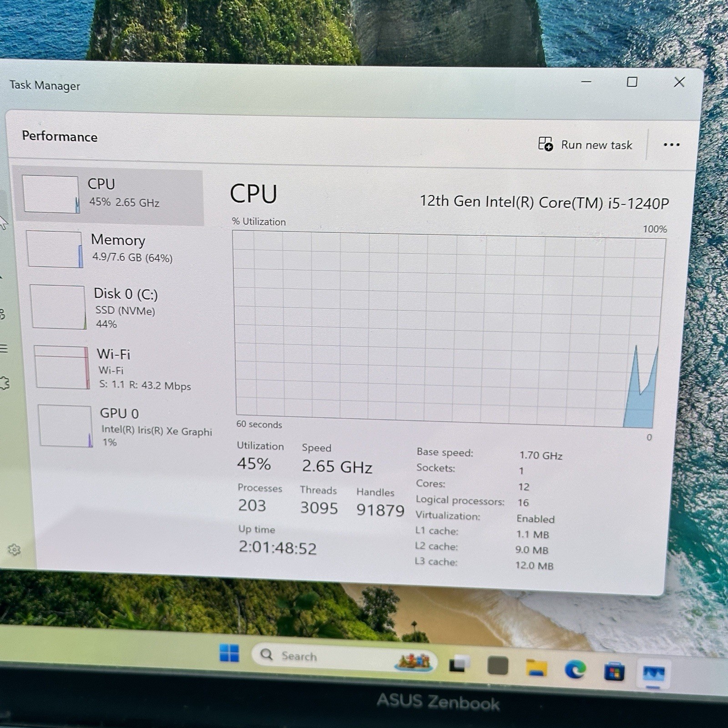Viewport: 728px width, 728px height.
Task: Click the Processes count '203'
Action: click(x=252, y=506)
